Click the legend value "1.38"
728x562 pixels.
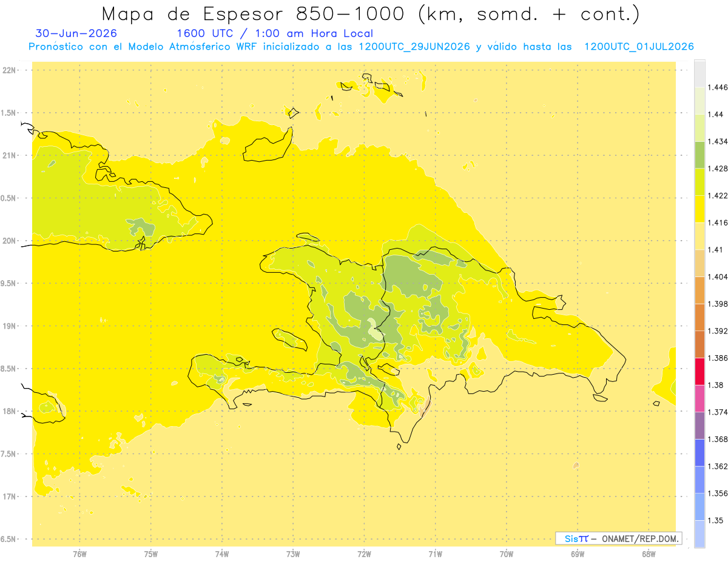click(x=715, y=385)
